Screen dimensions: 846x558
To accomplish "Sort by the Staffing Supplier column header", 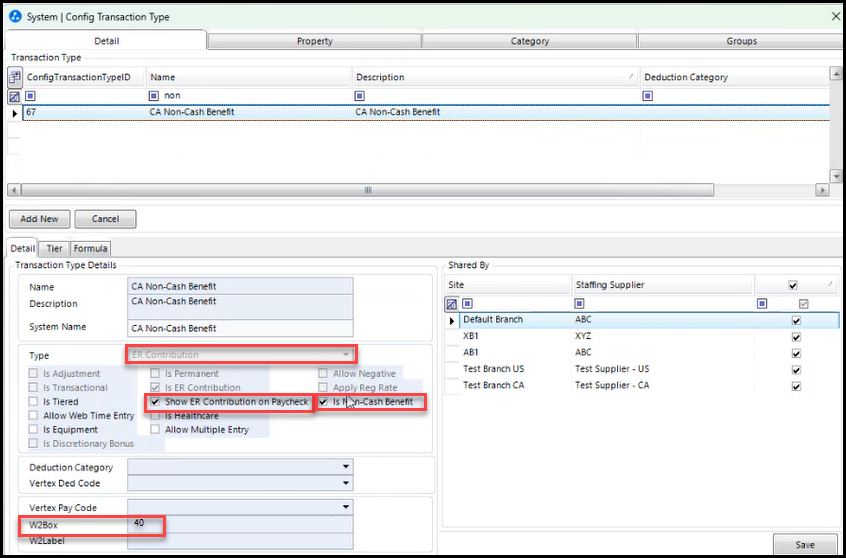I will [663, 284].
